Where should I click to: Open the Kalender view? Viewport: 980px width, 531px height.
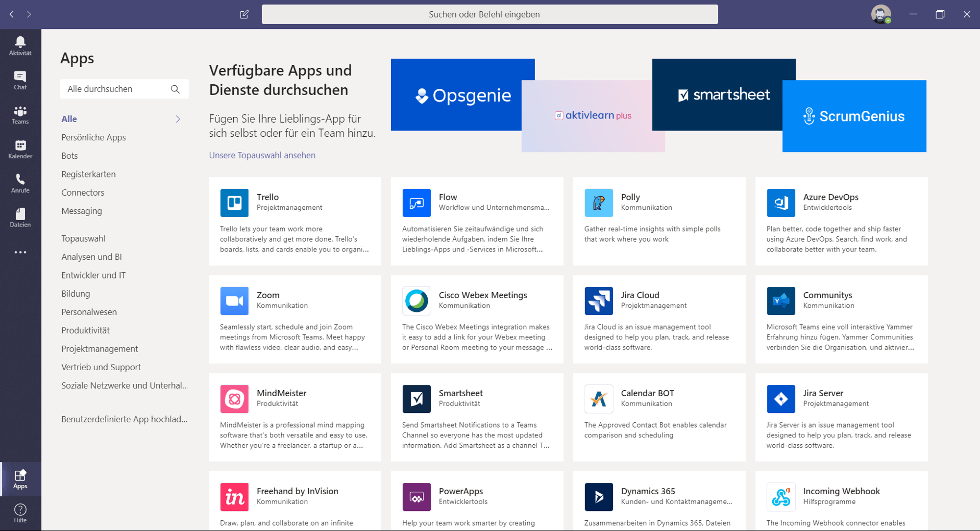(20, 149)
